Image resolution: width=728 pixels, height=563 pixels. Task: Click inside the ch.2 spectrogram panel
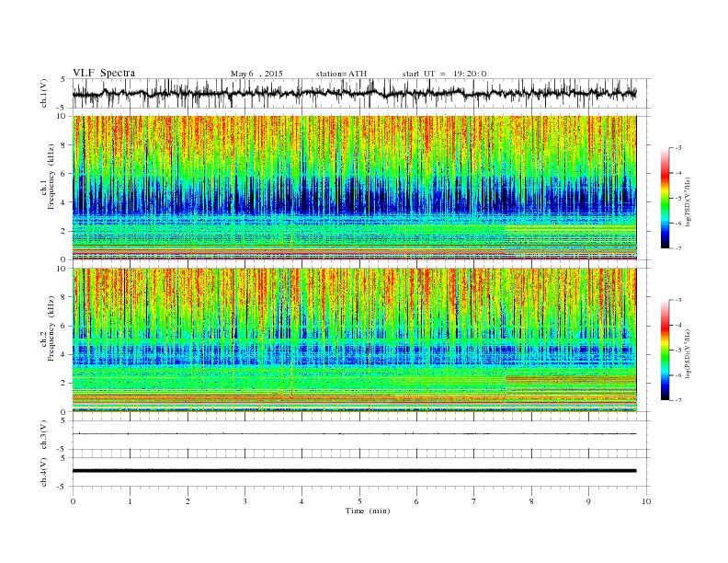tap(354, 340)
